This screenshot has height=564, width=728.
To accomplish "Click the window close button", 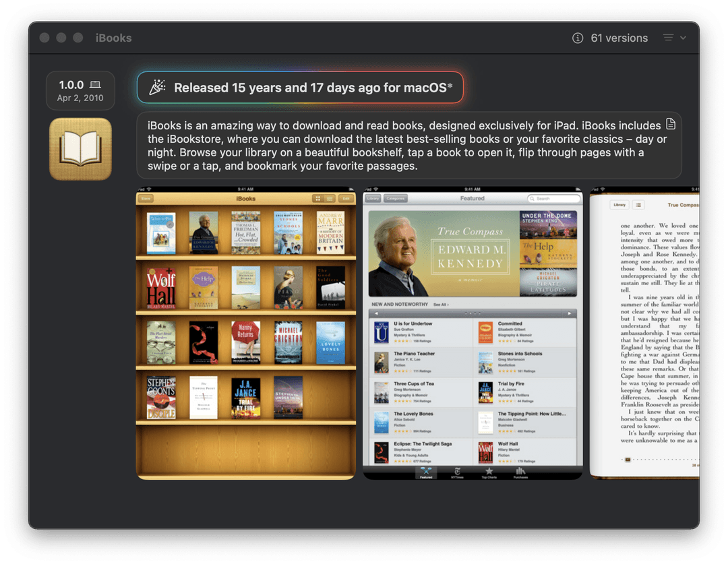I will pos(44,38).
